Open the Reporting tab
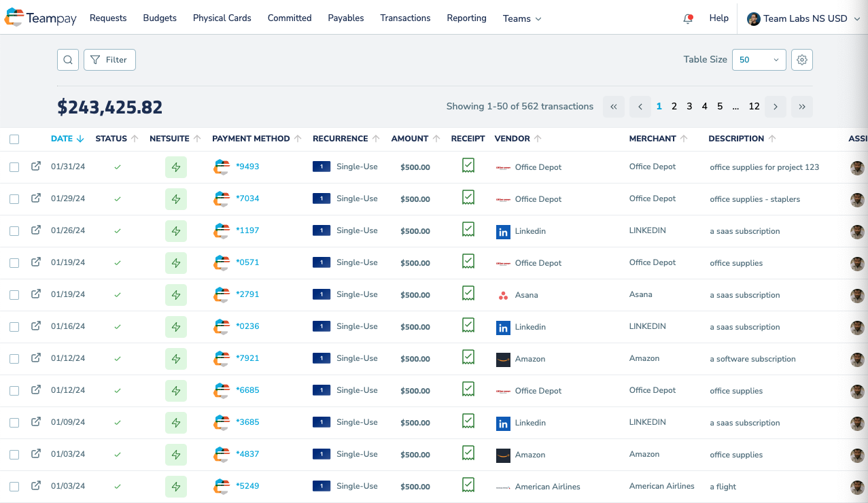 click(466, 18)
